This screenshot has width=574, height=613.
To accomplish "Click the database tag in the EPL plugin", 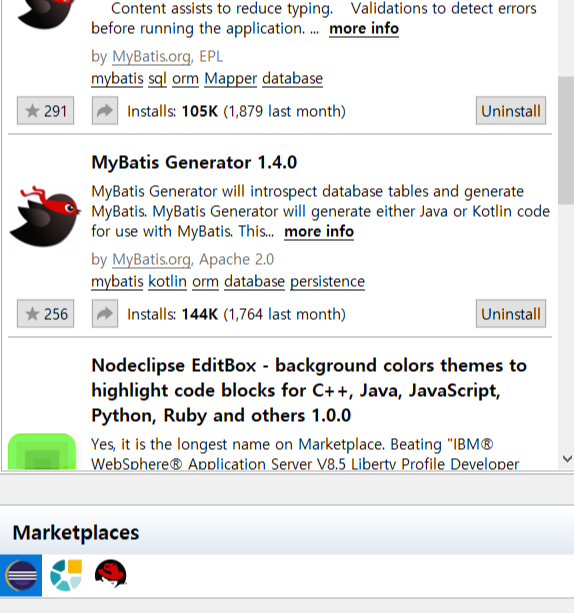I will tap(292, 79).
